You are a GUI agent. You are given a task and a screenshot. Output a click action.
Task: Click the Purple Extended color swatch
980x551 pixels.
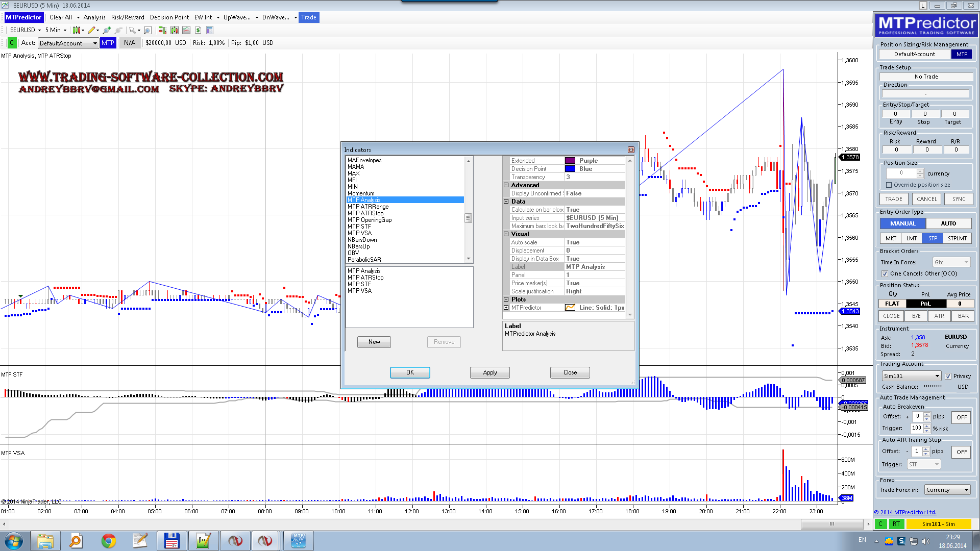pyautogui.click(x=570, y=161)
